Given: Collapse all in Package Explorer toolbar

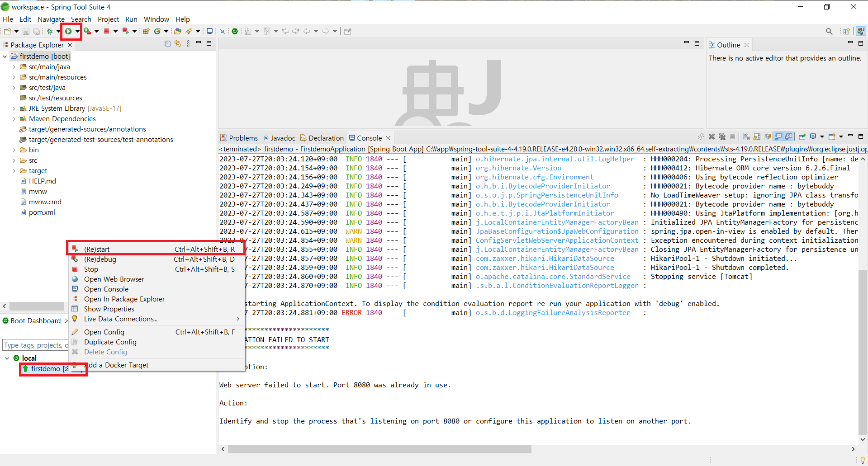Looking at the screenshot, I should [167, 44].
